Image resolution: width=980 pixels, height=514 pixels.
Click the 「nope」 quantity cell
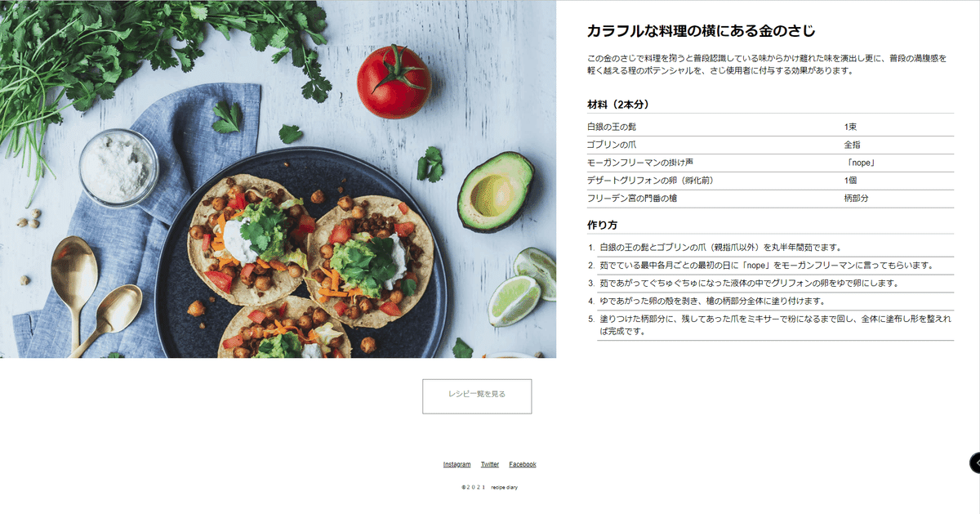click(861, 163)
